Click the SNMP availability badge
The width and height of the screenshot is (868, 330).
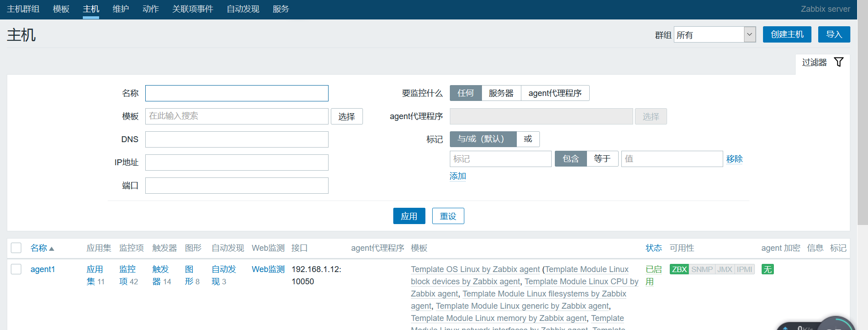[702, 269]
